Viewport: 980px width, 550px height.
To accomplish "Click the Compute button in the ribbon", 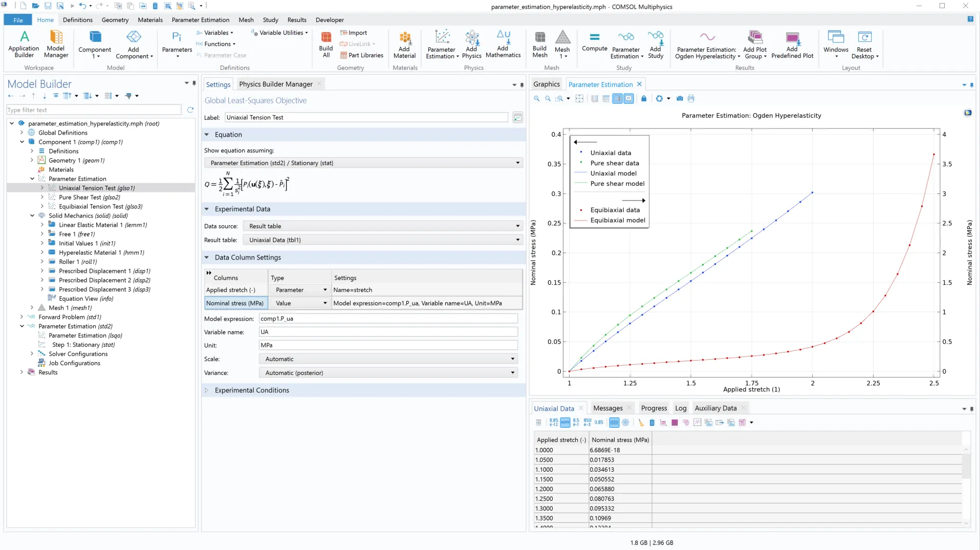I will click(594, 42).
